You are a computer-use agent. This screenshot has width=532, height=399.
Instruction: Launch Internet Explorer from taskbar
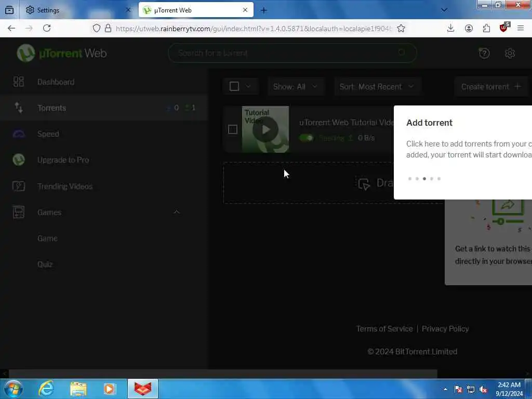46,389
